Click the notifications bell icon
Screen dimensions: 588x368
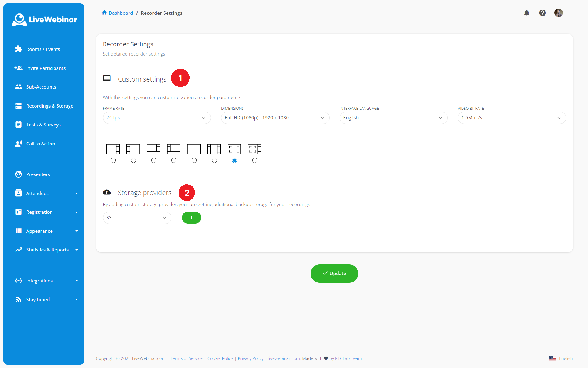coord(526,13)
